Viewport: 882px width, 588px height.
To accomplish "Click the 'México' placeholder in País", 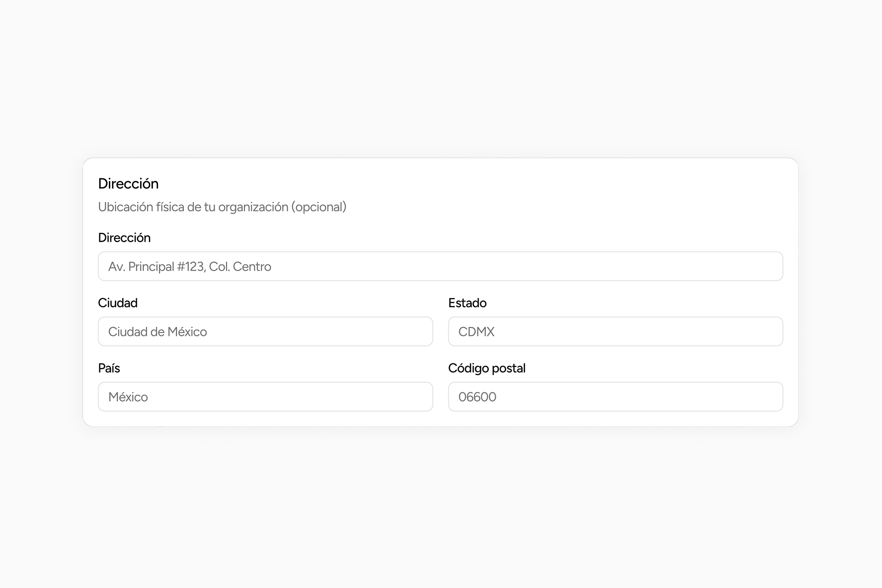I will click(128, 397).
